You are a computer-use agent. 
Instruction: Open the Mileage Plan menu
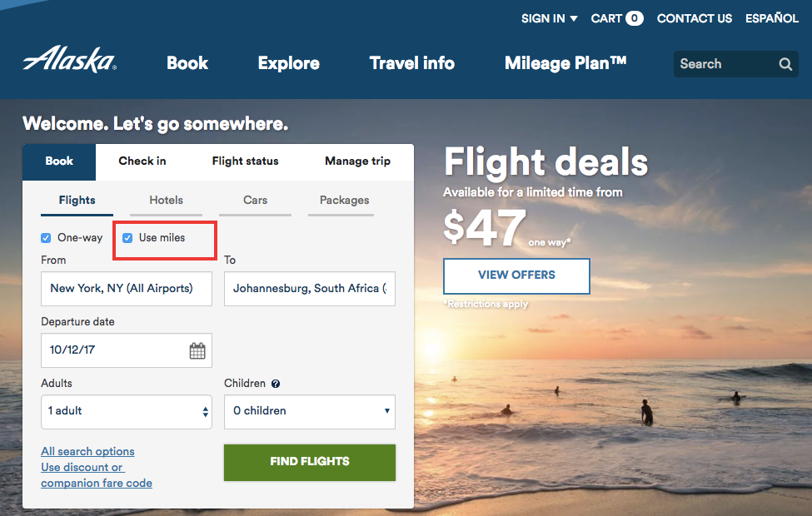click(x=565, y=63)
